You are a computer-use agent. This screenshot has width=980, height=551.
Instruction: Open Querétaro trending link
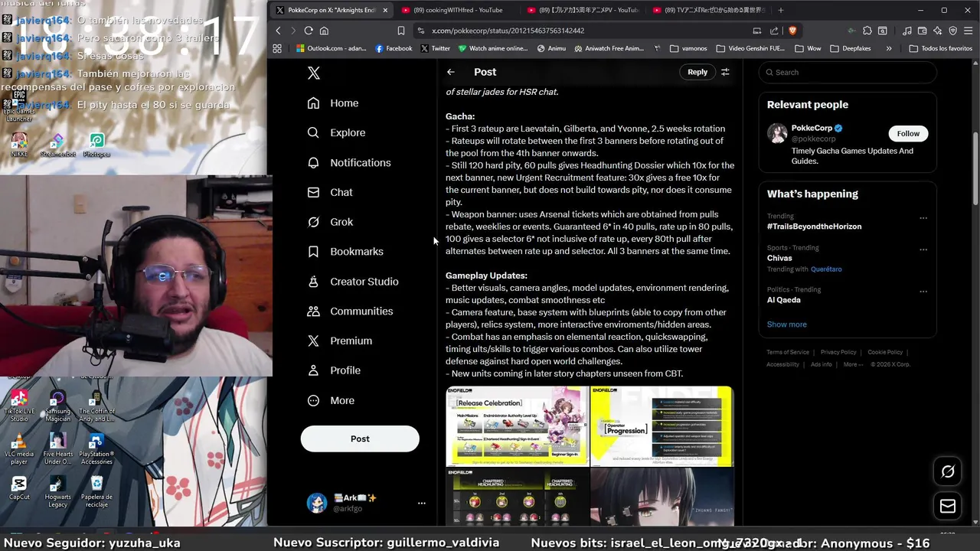tap(826, 269)
